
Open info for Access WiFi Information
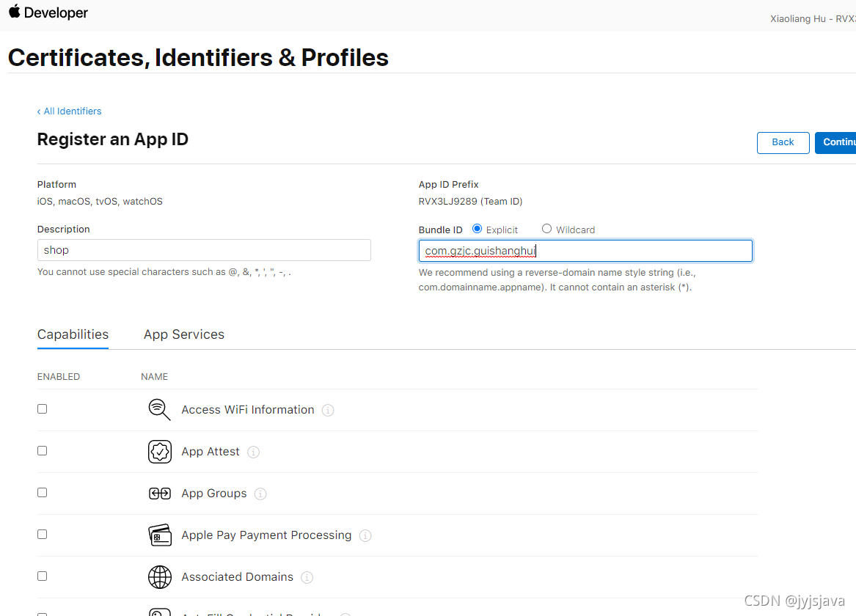click(328, 410)
